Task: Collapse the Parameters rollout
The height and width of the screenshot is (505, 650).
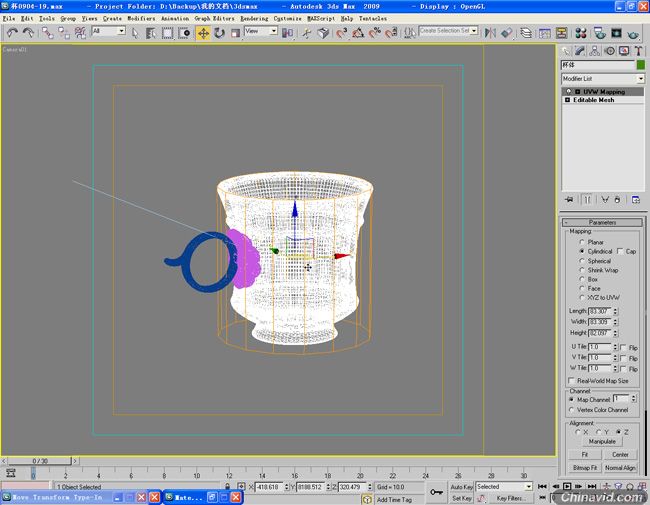Action: (x=602, y=222)
